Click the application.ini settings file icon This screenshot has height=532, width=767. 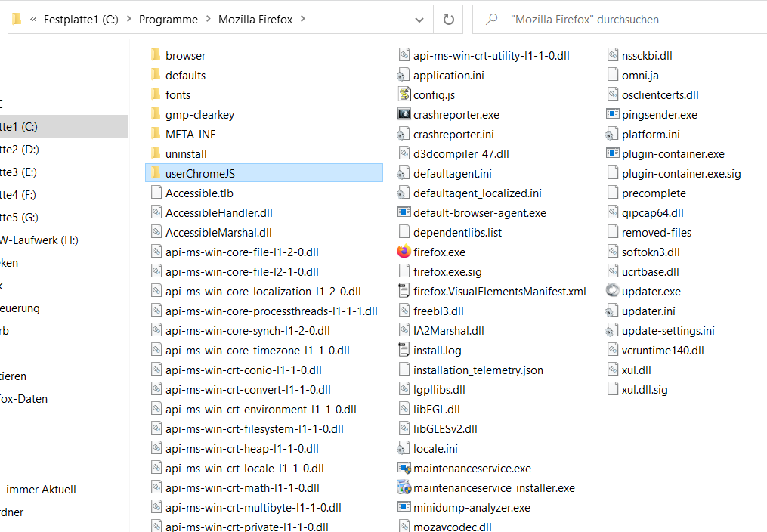(x=403, y=76)
